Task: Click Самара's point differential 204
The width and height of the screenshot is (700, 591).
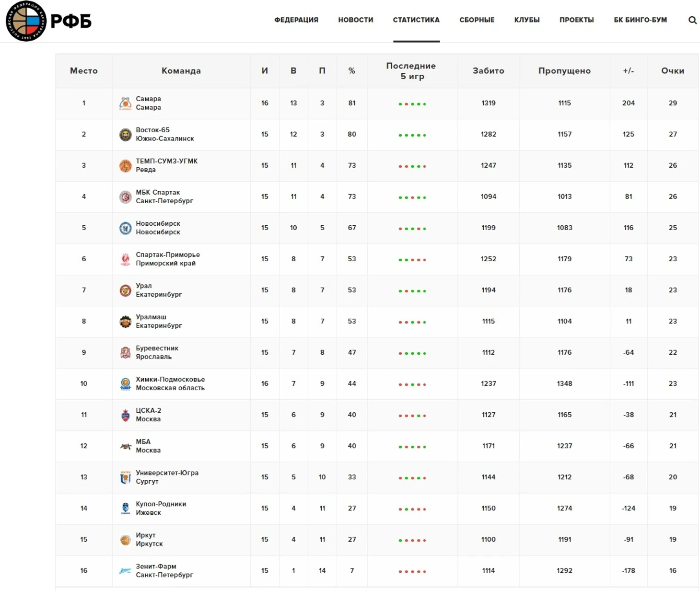Action: [629, 103]
